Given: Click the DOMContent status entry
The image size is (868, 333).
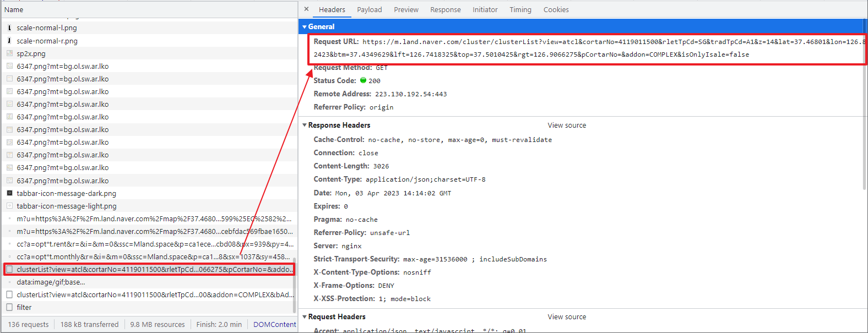Looking at the screenshot, I should 275,324.
